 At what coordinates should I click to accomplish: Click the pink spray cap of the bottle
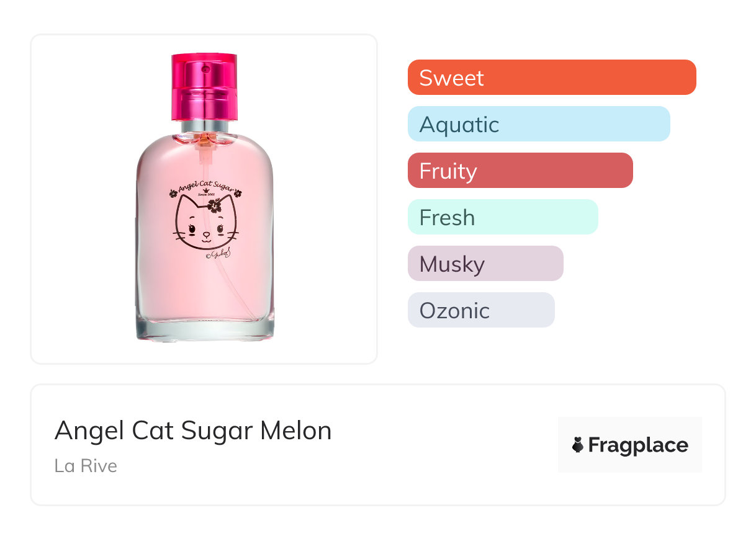click(x=204, y=87)
